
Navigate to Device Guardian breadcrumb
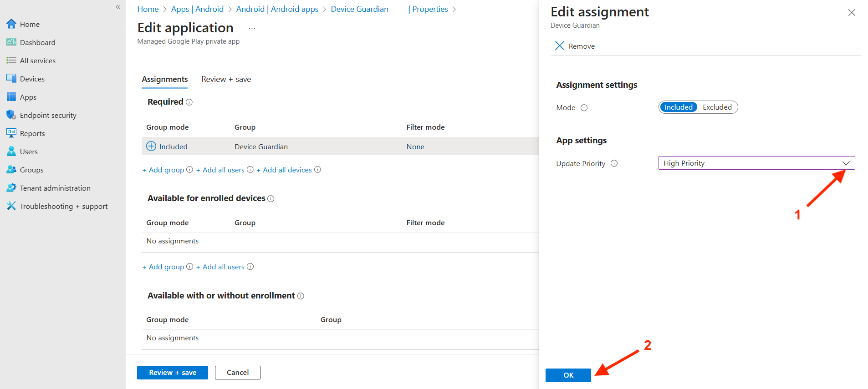click(x=359, y=9)
